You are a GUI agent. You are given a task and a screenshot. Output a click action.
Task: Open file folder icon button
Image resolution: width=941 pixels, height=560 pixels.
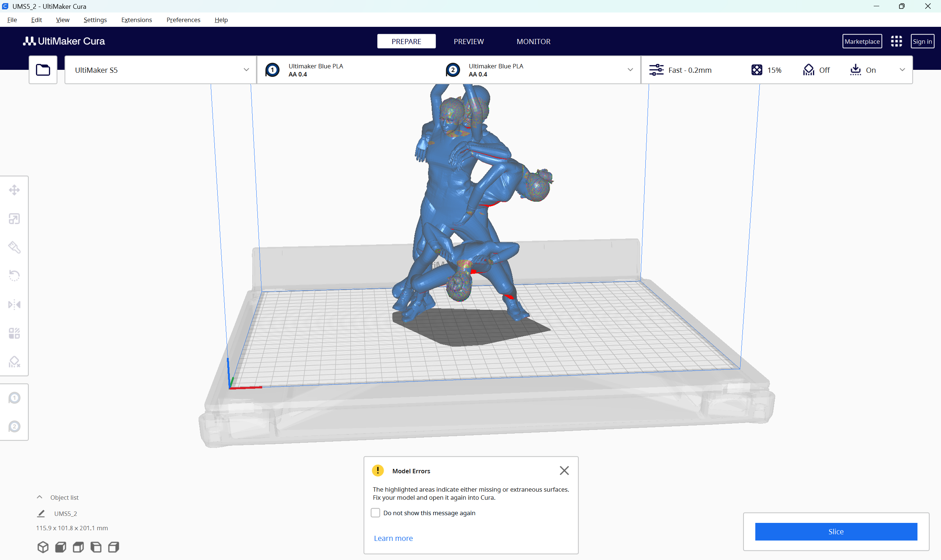tap(43, 70)
